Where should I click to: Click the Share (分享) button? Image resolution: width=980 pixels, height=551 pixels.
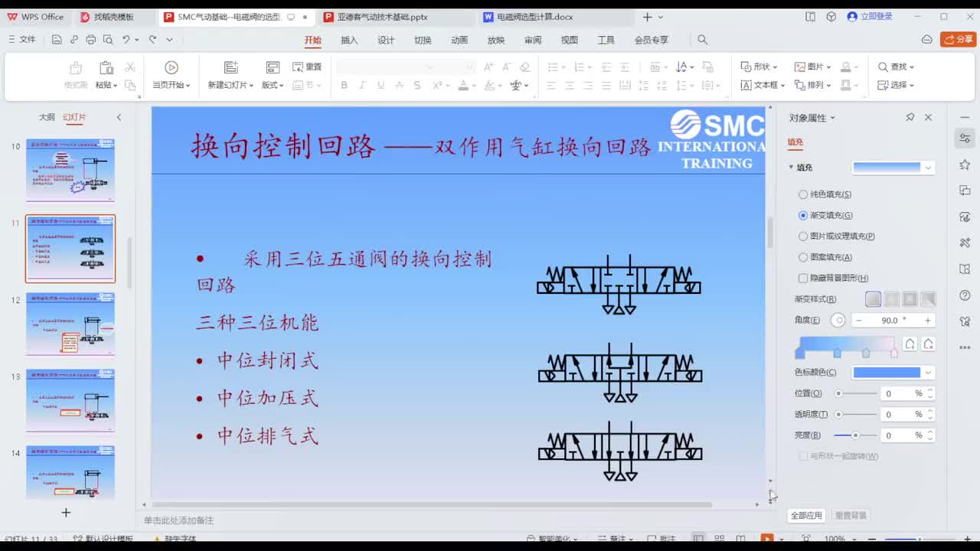point(959,40)
